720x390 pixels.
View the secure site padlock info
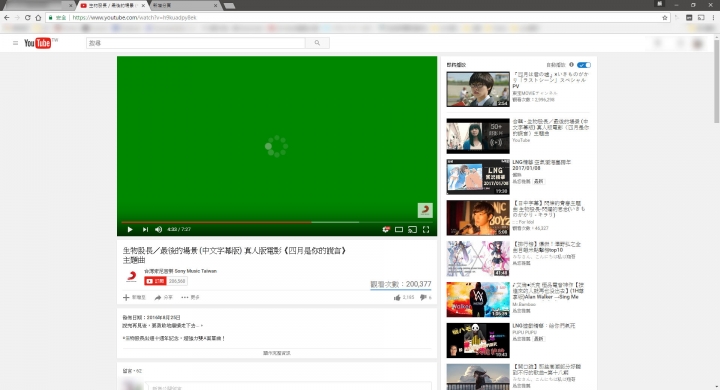tap(51, 17)
